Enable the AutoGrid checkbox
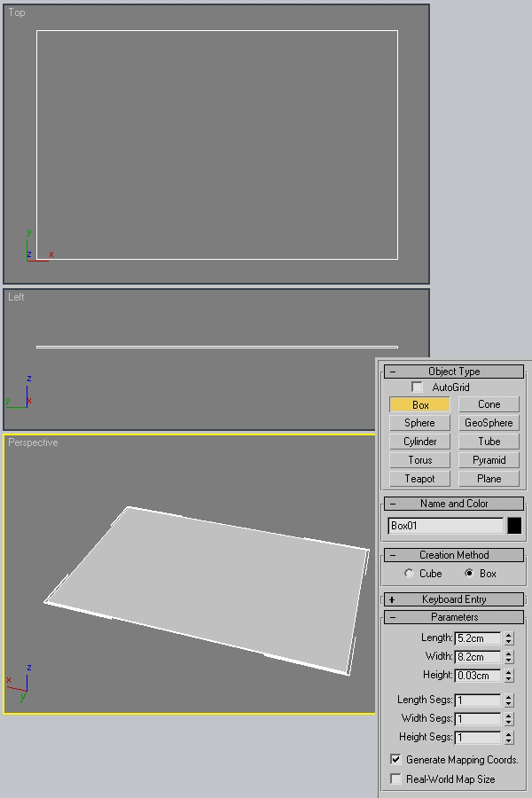Image resolution: width=532 pixels, height=798 pixels. tap(418, 387)
